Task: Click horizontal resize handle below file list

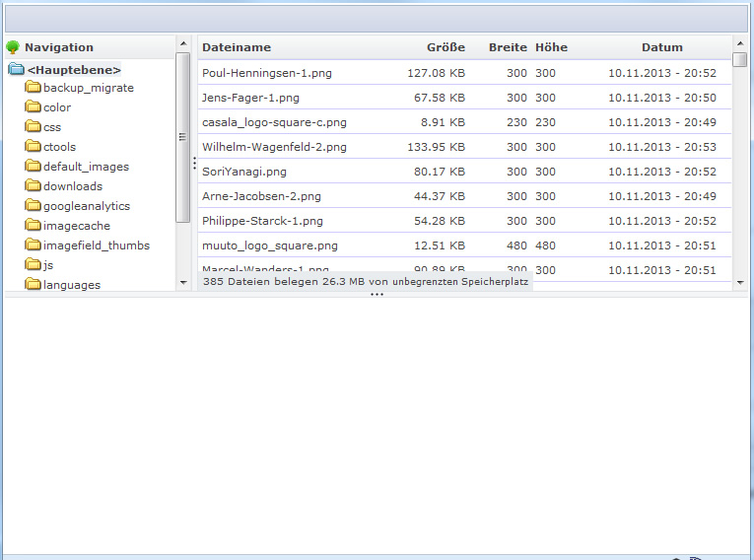Action: pos(377,294)
